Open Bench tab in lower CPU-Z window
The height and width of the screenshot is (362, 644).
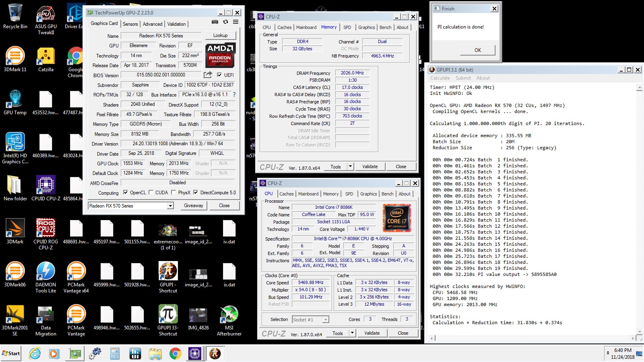[388, 194]
